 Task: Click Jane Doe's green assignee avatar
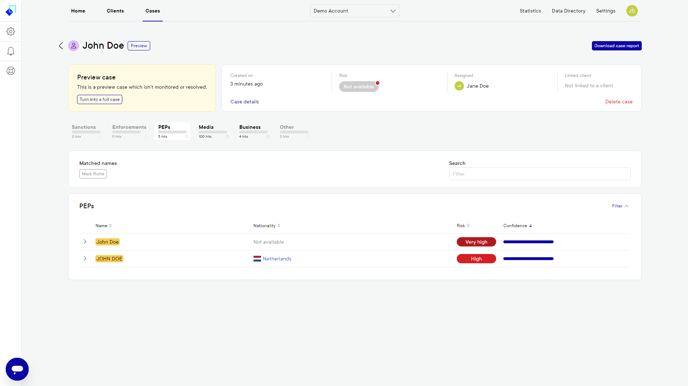pos(459,86)
